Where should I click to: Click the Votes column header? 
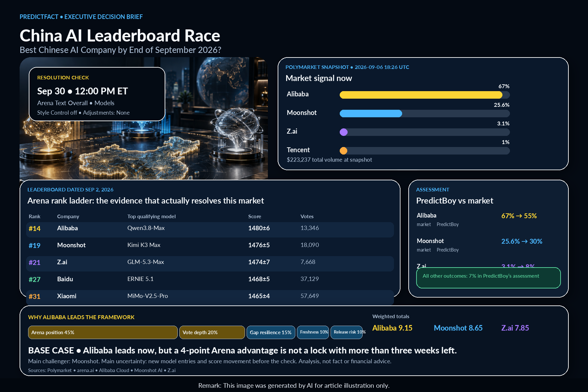307,216
